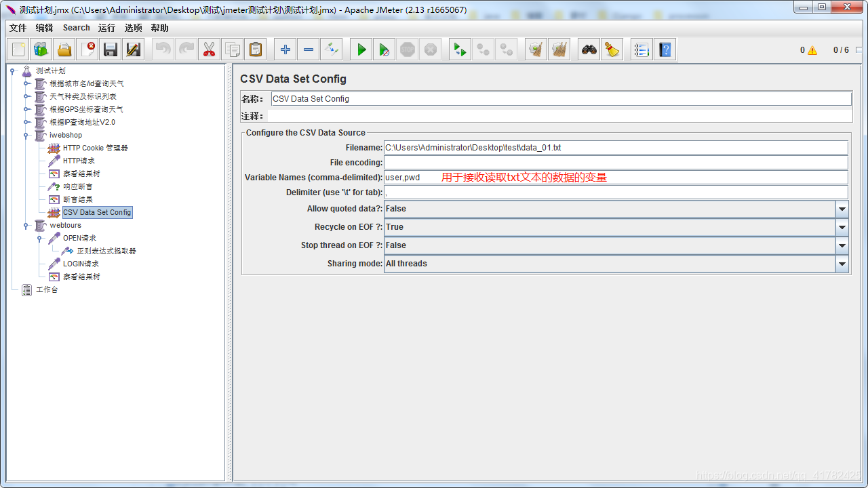The height and width of the screenshot is (488, 868).
Task: Open the 运行 menu
Action: point(106,28)
